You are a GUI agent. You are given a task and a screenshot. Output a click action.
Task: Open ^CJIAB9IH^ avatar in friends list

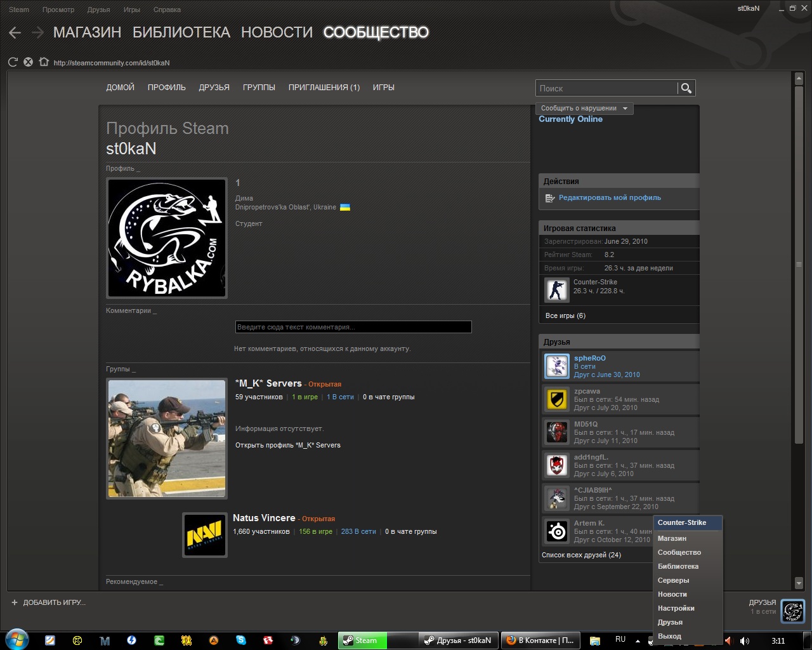click(x=557, y=498)
